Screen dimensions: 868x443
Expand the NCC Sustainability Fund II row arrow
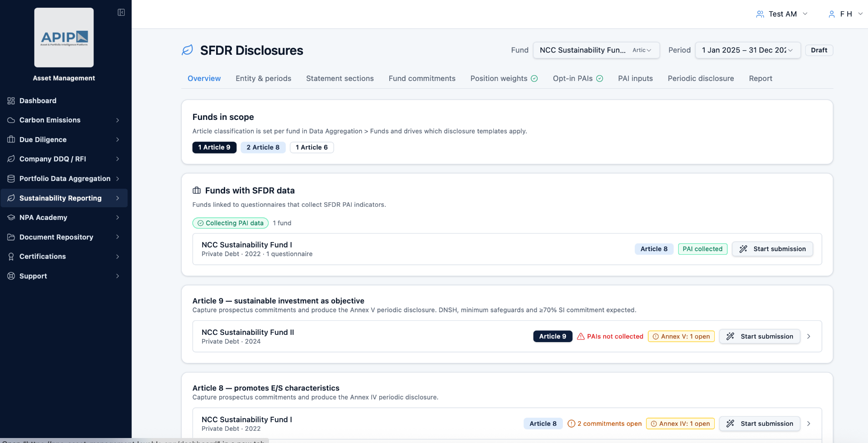click(809, 336)
